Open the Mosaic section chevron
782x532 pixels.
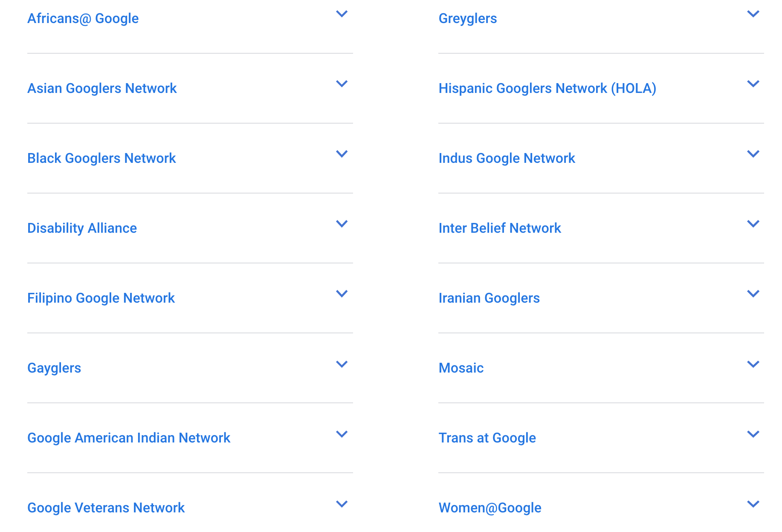(x=753, y=364)
